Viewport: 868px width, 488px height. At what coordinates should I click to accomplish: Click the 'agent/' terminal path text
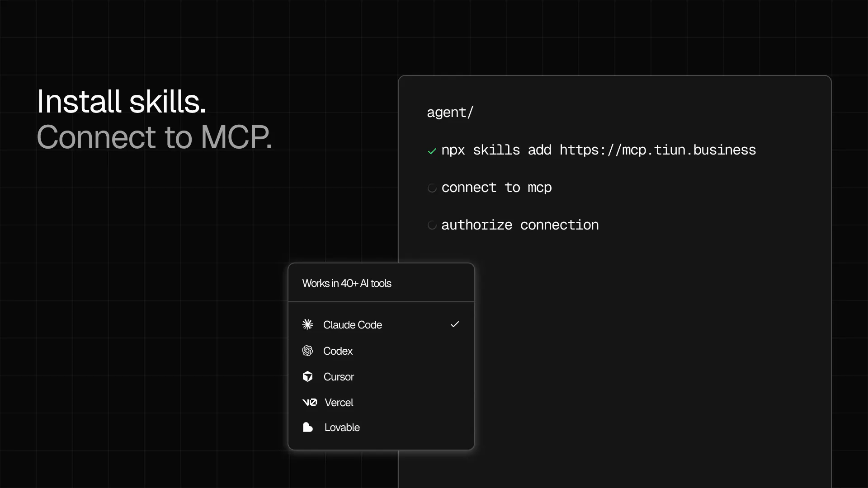(450, 112)
